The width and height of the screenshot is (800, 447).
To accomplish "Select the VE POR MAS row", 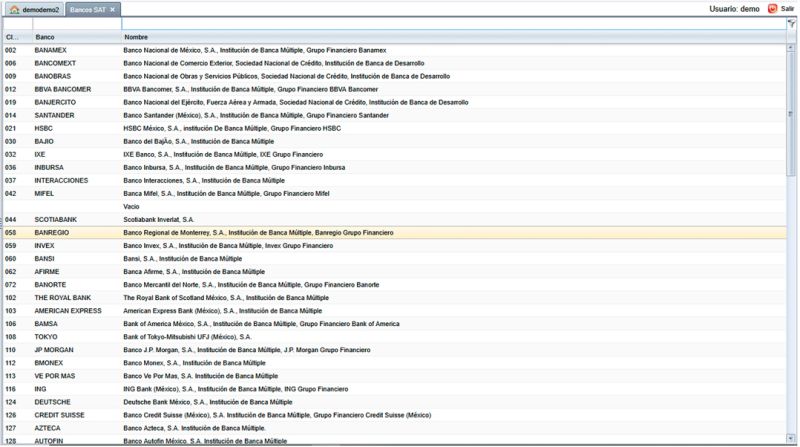I will (394, 376).
